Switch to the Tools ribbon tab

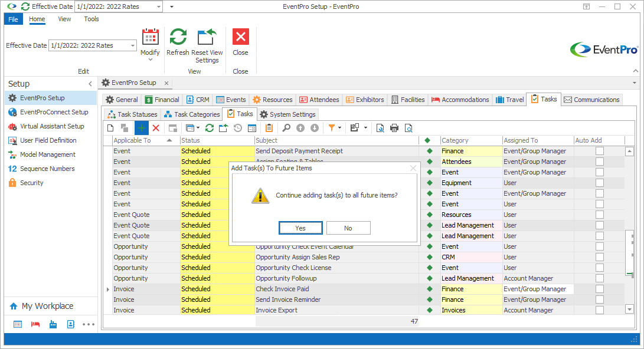(x=91, y=19)
